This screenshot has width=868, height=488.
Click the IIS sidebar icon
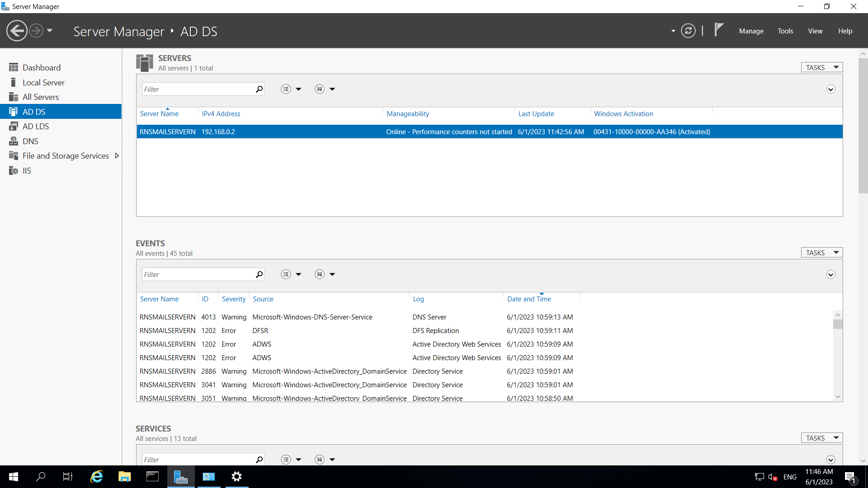pyautogui.click(x=14, y=171)
